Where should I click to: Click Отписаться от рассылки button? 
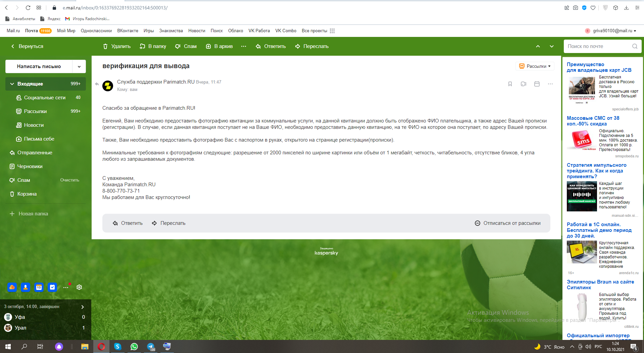click(x=507, y=223)
